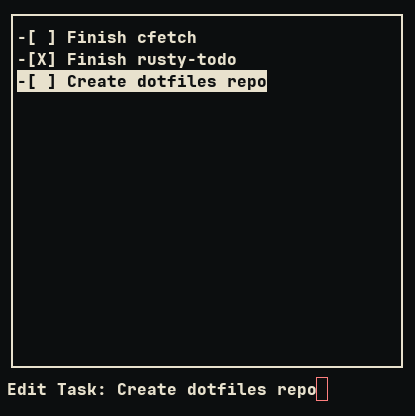Click the Task word in the Edit Task prompt
The width and height of the screenshot is (415, 416).
point(81,389)
